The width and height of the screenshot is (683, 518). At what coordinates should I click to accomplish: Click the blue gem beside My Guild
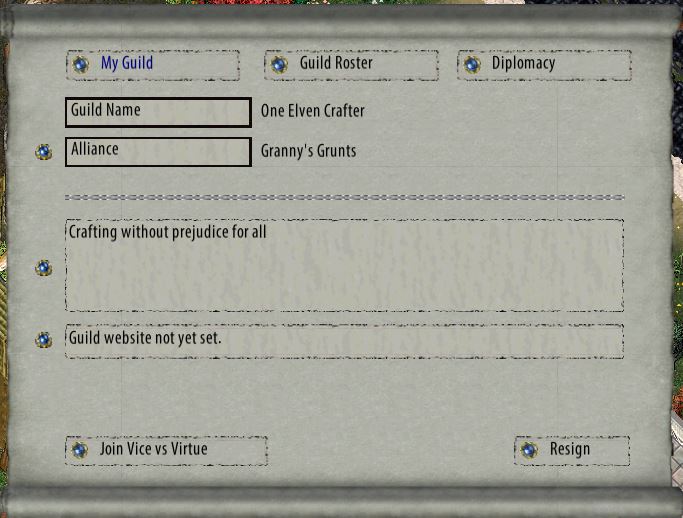(81, 64)
